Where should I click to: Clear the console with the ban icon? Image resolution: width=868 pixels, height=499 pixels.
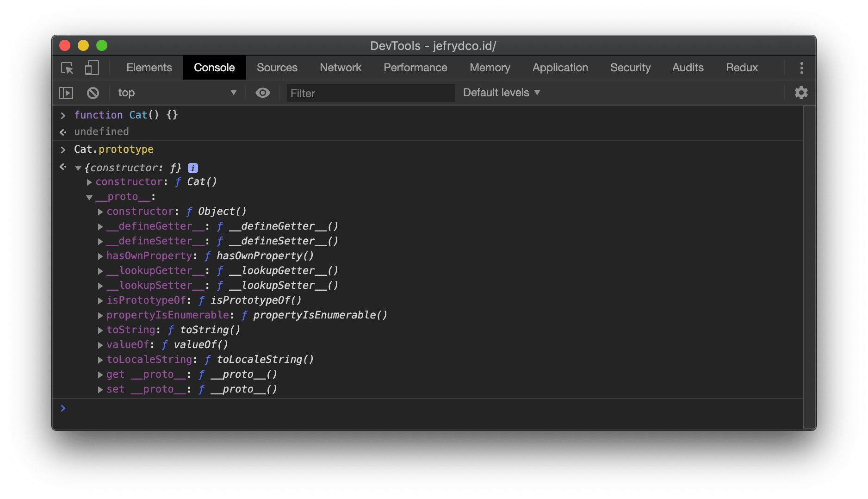(x=93, y=93)
